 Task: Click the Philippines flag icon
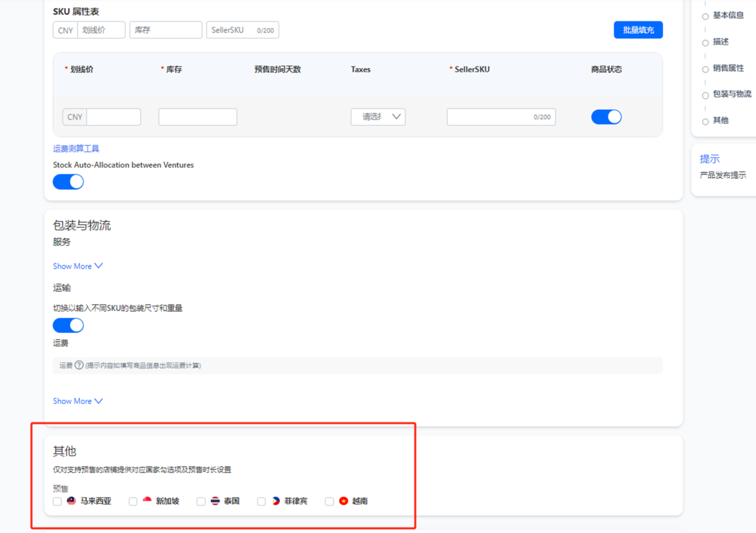(x=275, y=501)
